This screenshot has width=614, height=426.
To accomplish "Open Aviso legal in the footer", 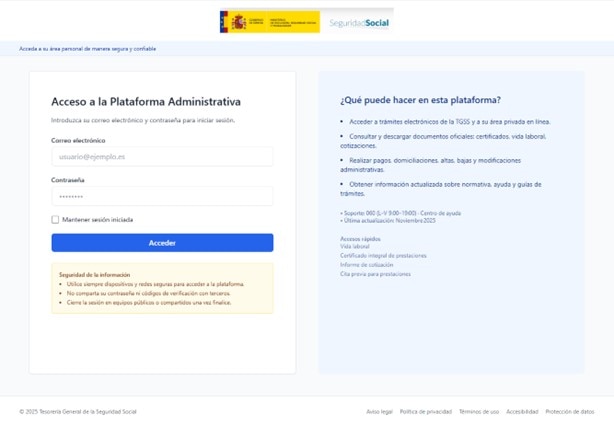I will (379, 411).
